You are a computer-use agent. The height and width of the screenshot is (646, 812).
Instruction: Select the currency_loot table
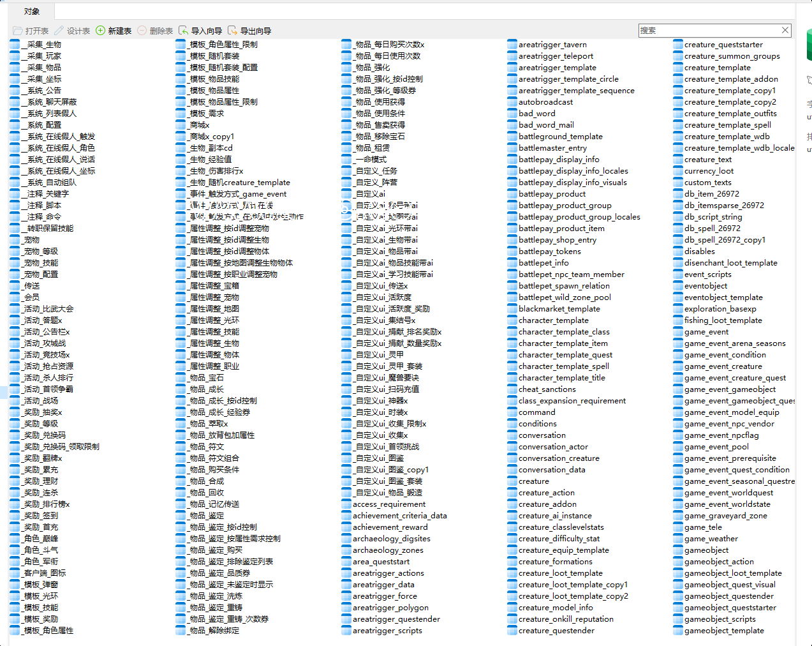coord(709,171)
